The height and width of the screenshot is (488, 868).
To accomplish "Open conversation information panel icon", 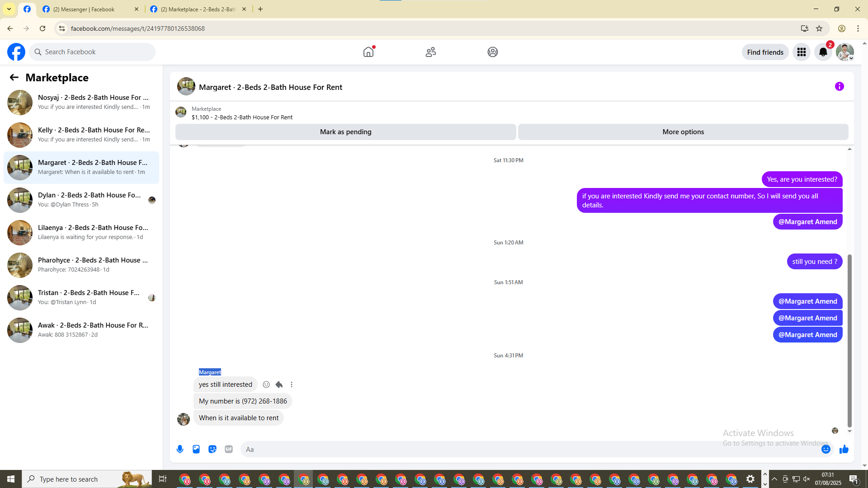I will click(x=840, y=86).
